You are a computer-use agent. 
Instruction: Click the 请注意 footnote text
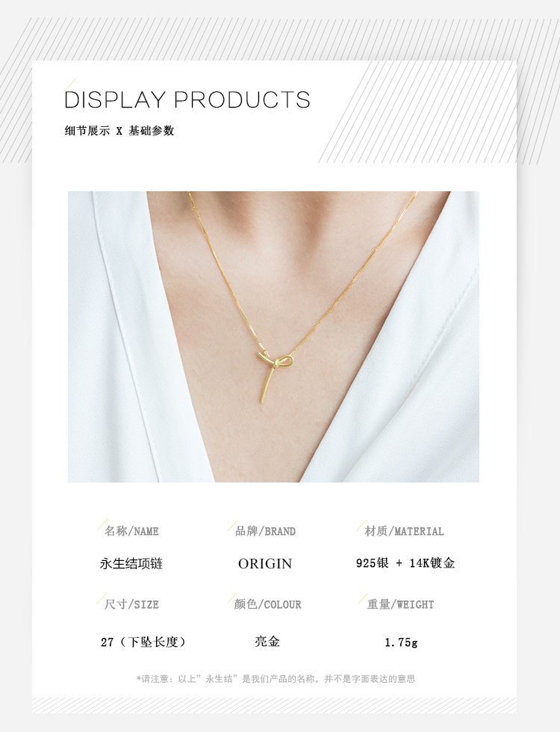click(276, 679)
